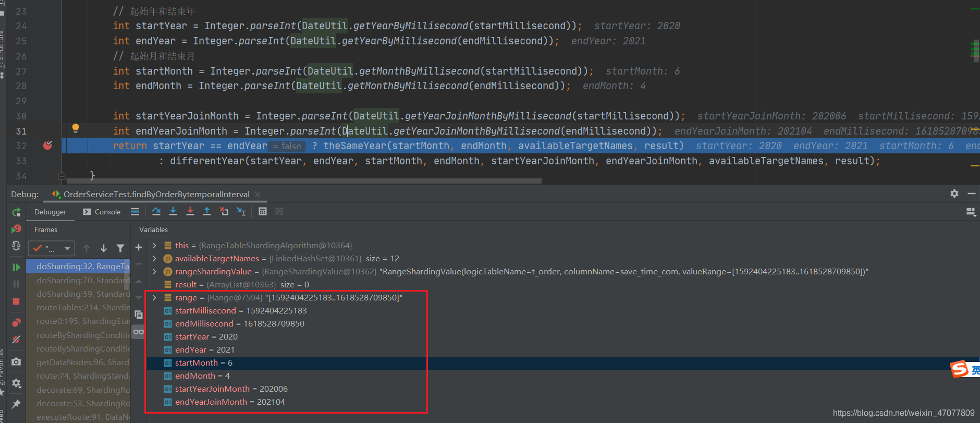Viewport: 980px width, 423px height.
Task: Open Debug tool window options gear
Action: [954, 194]
